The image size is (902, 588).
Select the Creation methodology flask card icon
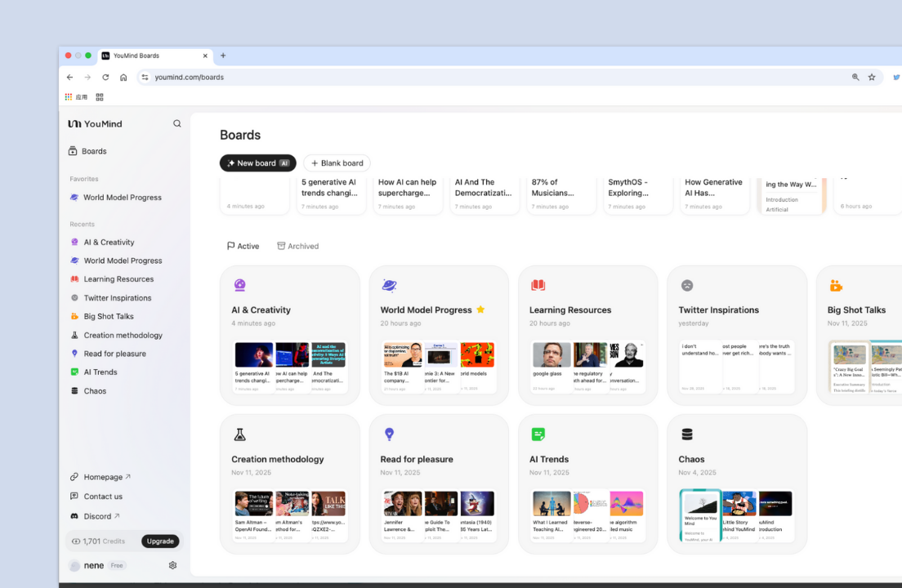pos(240,434)
